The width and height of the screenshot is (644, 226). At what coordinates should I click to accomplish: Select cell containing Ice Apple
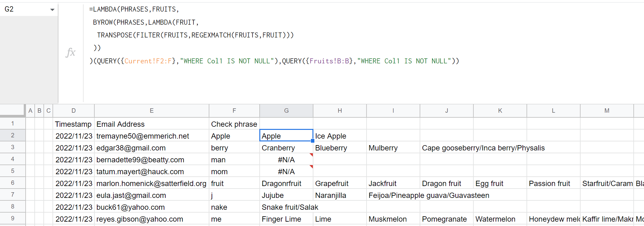(339, 136)
